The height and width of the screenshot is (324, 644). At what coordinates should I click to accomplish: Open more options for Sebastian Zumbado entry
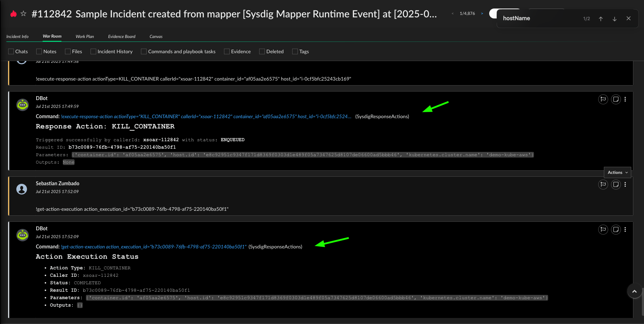625,185
